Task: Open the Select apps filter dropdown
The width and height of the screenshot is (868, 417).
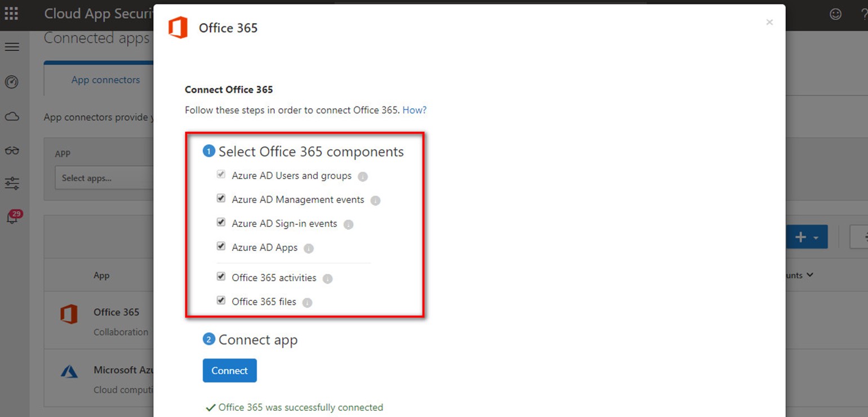Action: [x=104, y=178]
